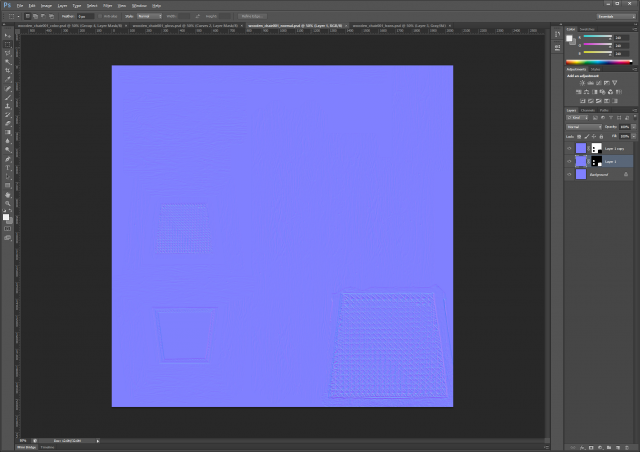
Task: Click the Refine Edge button
Action: coord(252,16)
